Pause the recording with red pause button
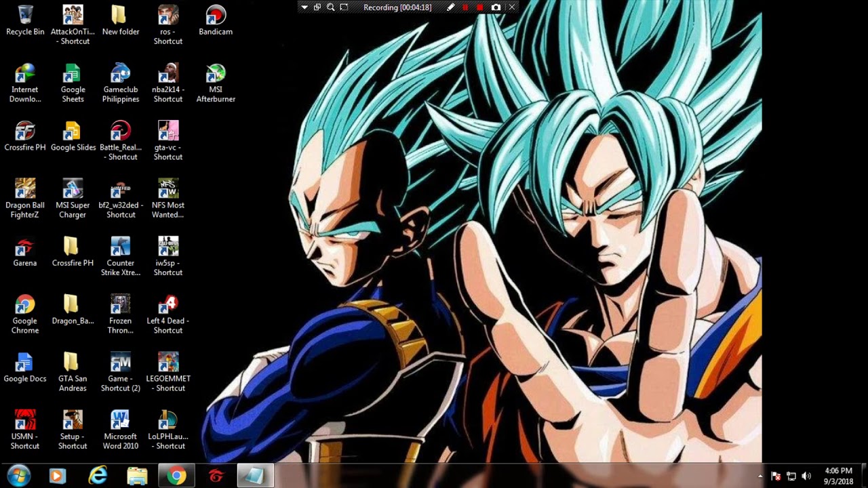Screen dimensions: 868x488 [465, 7]
